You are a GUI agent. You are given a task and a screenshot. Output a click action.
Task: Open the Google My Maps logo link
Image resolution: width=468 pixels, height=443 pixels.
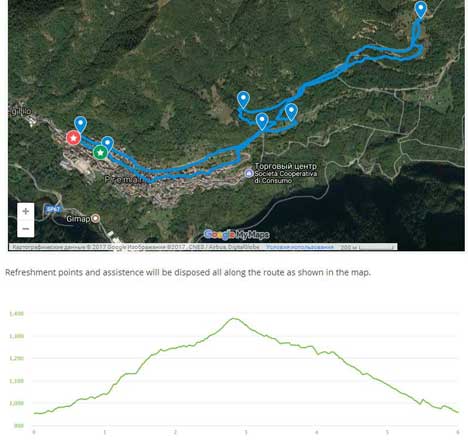(x=237, y=235)
